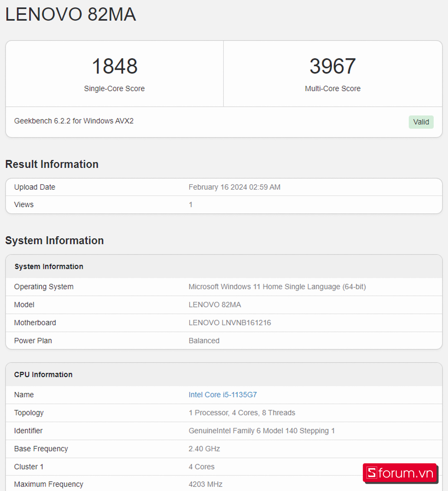448x491 pixels.
Task: Click the LENOVO 82MA page title
Action: [70, 15]
